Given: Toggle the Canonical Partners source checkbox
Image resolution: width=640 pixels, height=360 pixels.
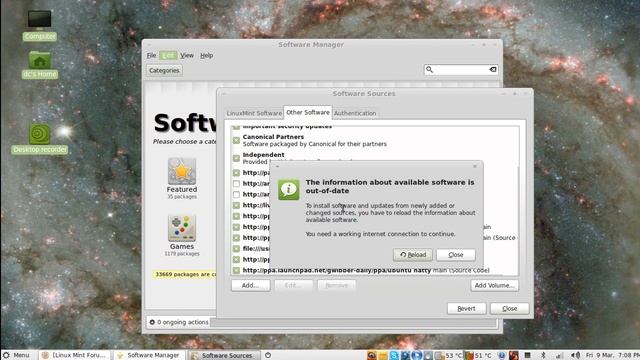Looking at the screenshot, I should click(x=236, y=140).
